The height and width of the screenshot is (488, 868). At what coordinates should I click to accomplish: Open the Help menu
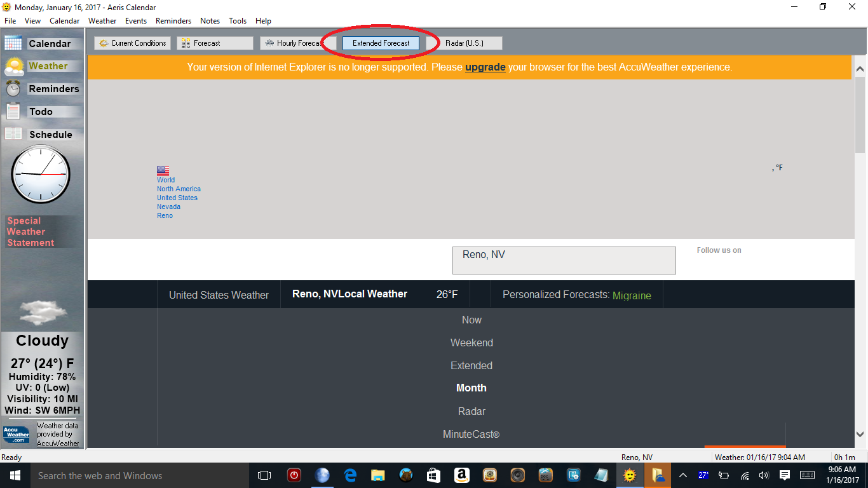pos(263,21)
